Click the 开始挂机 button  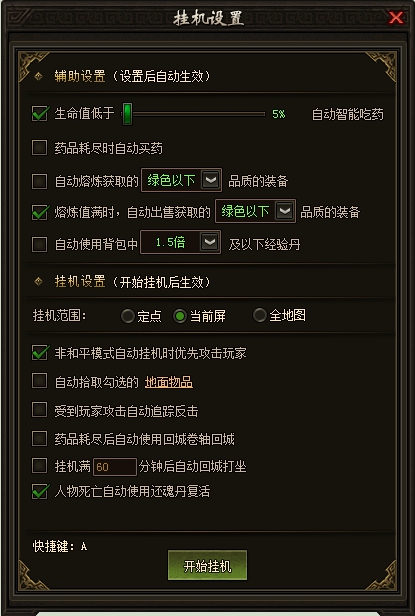[208, 565]
